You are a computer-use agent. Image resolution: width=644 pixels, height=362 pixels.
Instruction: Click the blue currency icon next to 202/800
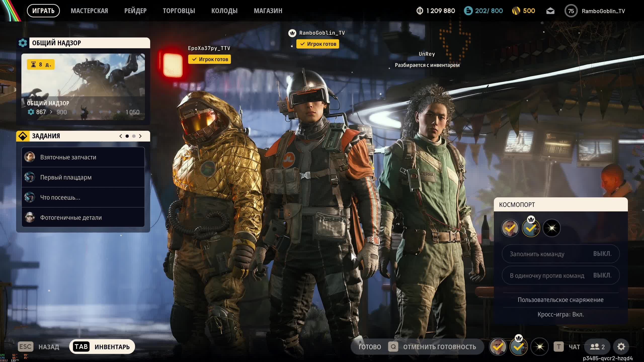click(x=468, y=11)
